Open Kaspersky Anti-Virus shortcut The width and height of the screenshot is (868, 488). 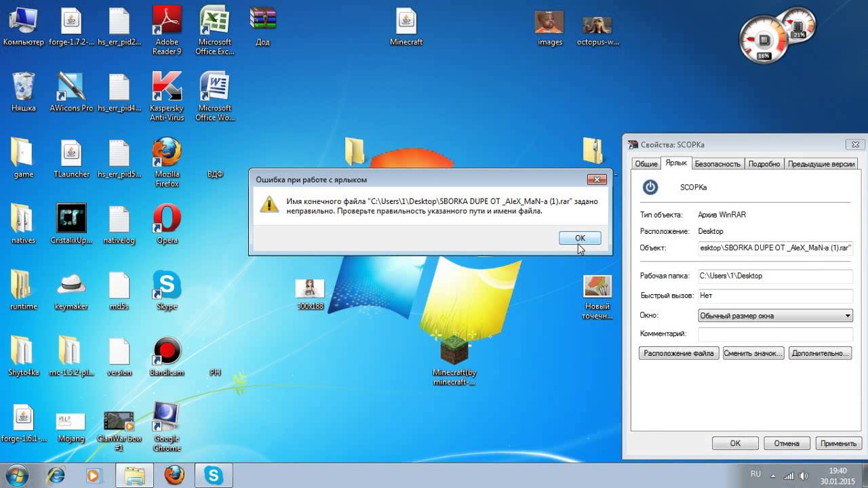(x=167, y=96)
